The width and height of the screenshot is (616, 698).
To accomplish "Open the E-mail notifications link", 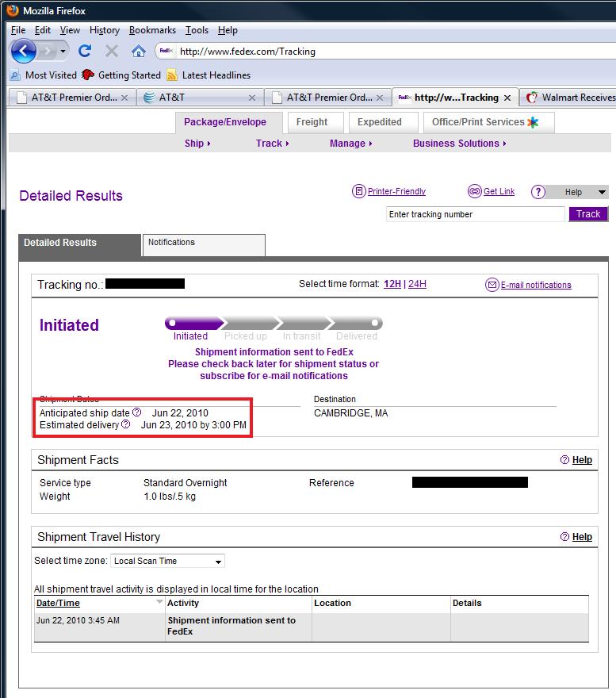I will coord(536,285).
